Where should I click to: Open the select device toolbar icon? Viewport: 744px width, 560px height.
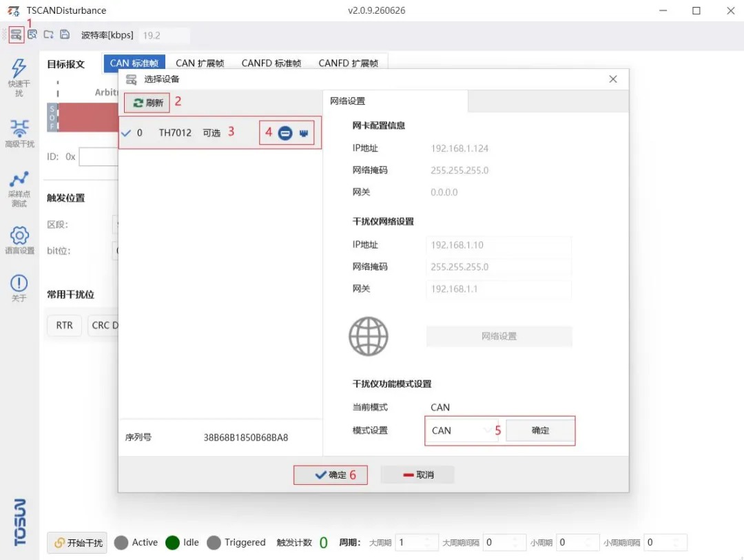click(x=16, y=34)
